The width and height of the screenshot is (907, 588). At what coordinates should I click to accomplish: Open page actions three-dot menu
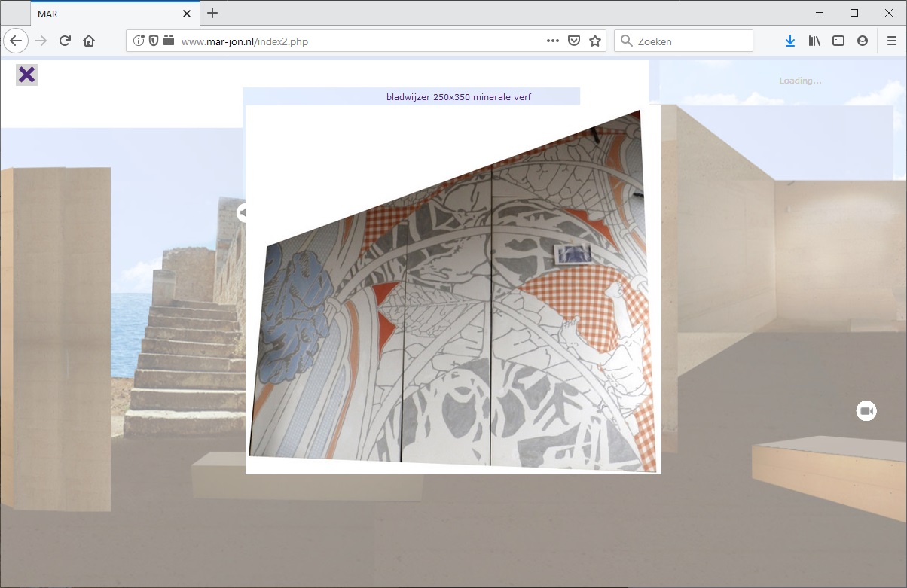click(553, 41)
